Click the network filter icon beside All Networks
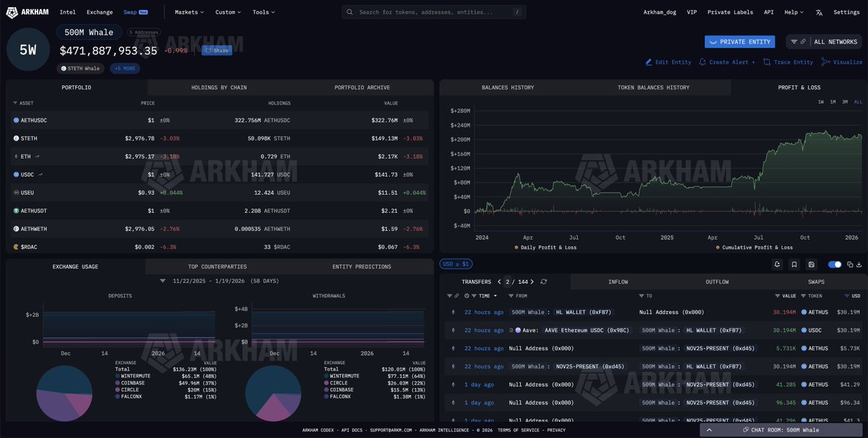Image resolution: width=868 pixels, height=438 pixels. [794, 42]
